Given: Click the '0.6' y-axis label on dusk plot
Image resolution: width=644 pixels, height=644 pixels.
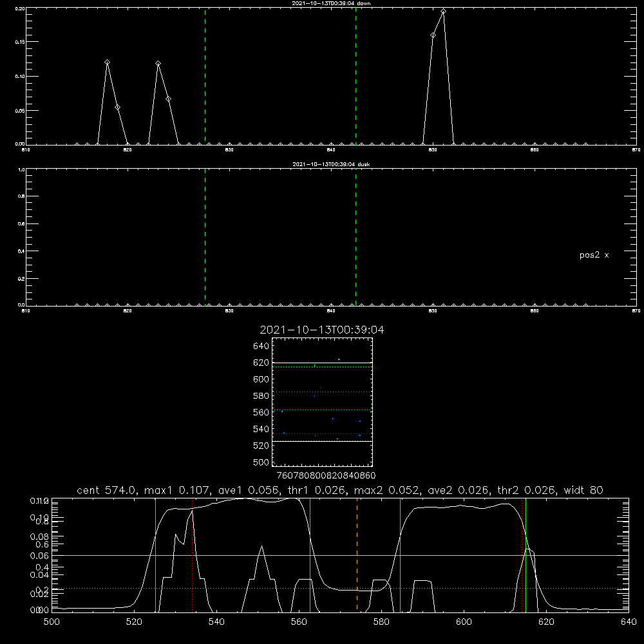Looking at the screenshot, I should [x=21, y=224].
